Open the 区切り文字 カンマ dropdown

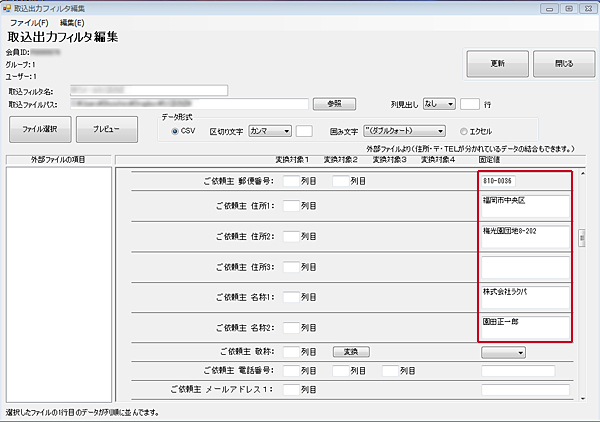269,130
